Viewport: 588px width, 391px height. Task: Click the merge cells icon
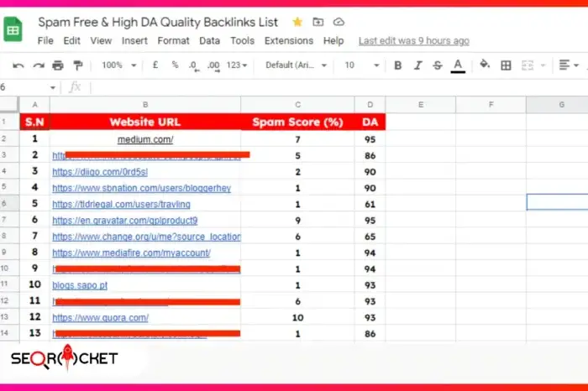(528, 65)
